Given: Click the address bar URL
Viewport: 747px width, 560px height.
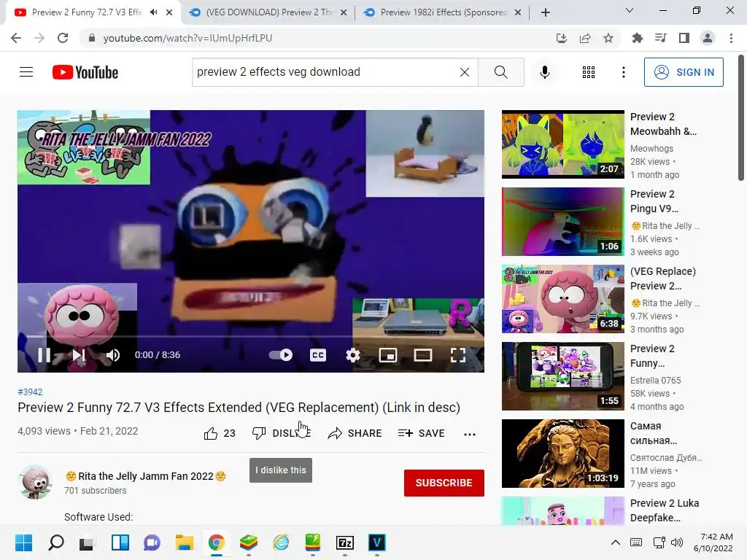Looking at the screenshot, I should (x=187, y=38).
